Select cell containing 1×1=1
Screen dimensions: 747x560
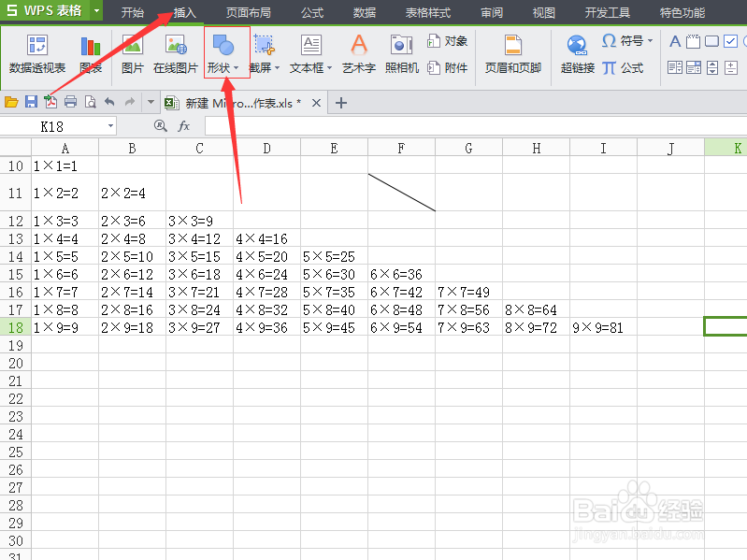(x=65, y=165)
